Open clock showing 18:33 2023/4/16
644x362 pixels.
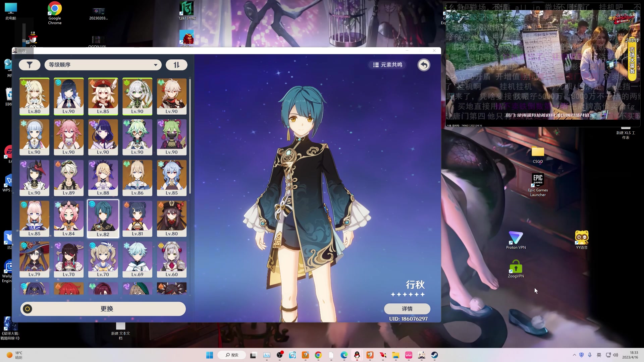[630, 355]
